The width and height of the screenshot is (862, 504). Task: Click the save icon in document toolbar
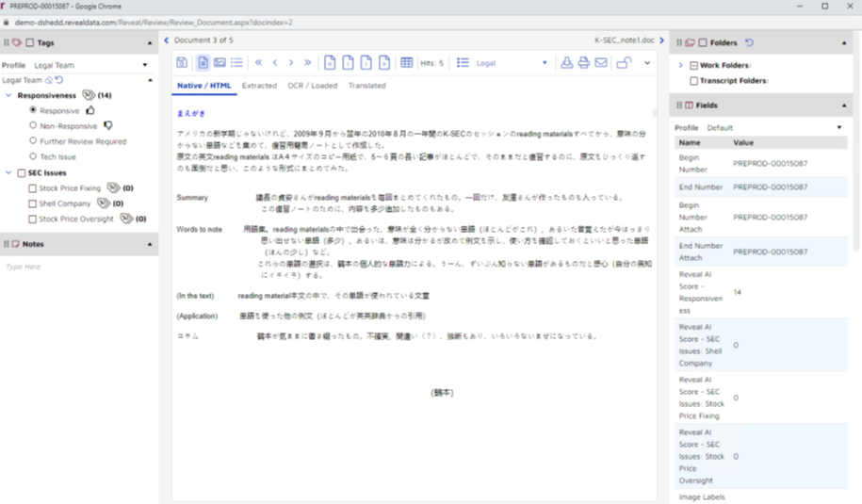[x=183, y=63]
